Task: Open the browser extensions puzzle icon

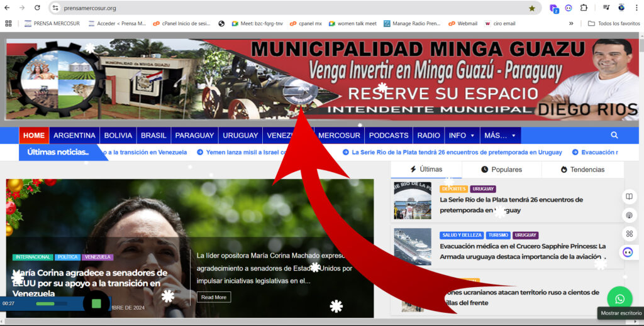Action: [x=584, y=8]
